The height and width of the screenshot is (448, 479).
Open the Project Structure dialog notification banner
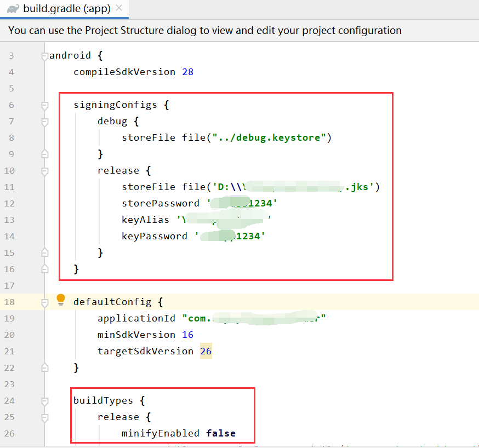(x=202, y=31)
